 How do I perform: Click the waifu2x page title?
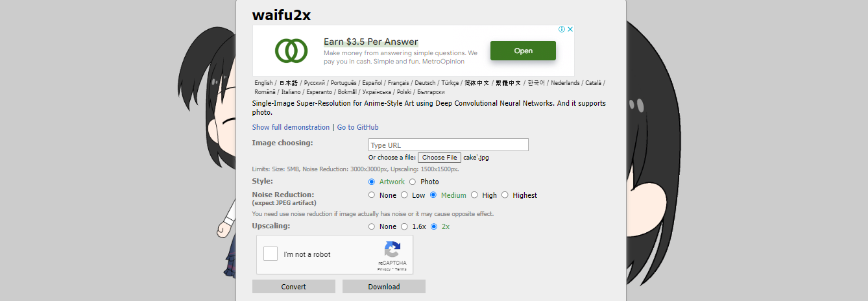click(x=282, y=15)
